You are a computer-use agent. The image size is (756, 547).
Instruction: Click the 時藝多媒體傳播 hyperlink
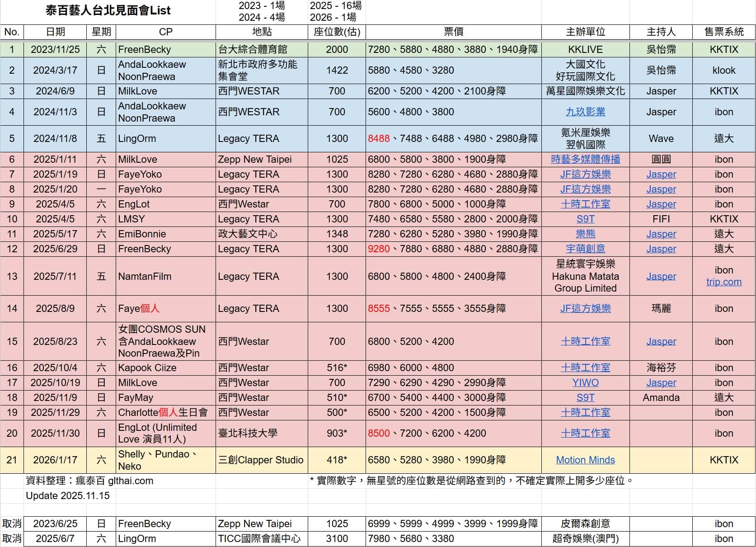click(x=585, y=160)
